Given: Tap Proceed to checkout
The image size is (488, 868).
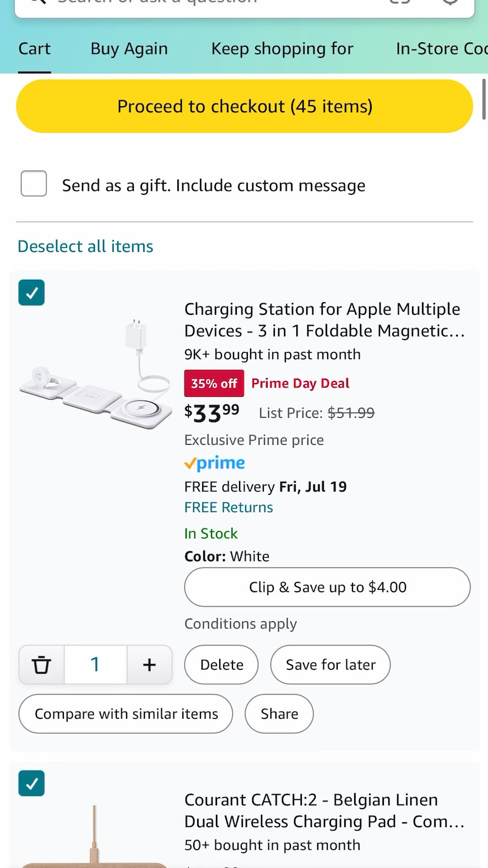Looking at the screenshot, I should pos(245,106).
